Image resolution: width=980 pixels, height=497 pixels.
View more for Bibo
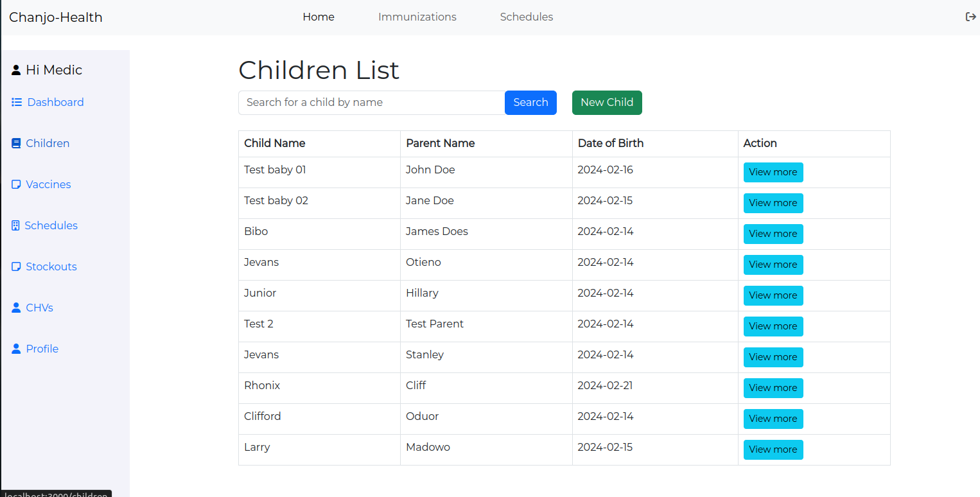click(773, 234)
